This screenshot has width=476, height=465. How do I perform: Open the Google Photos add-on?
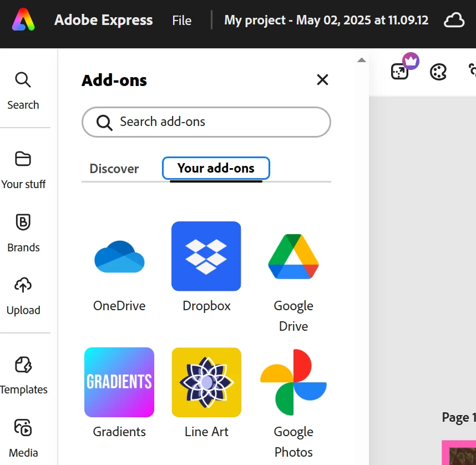tap(293, 403)
